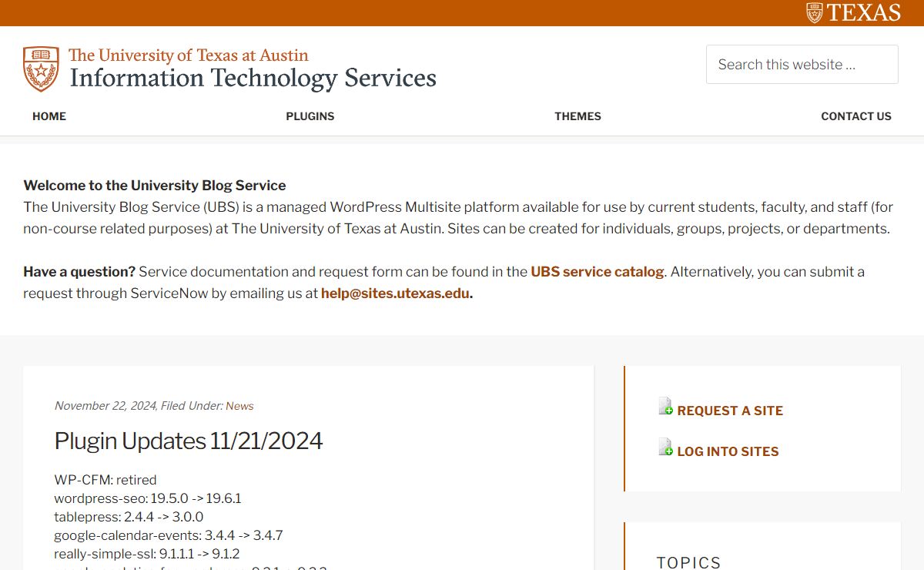The height and width of the screenshot is (570, 924).
Task: Go to the Themes menu item
Action: pyautogui.click(x=577, y=116)
